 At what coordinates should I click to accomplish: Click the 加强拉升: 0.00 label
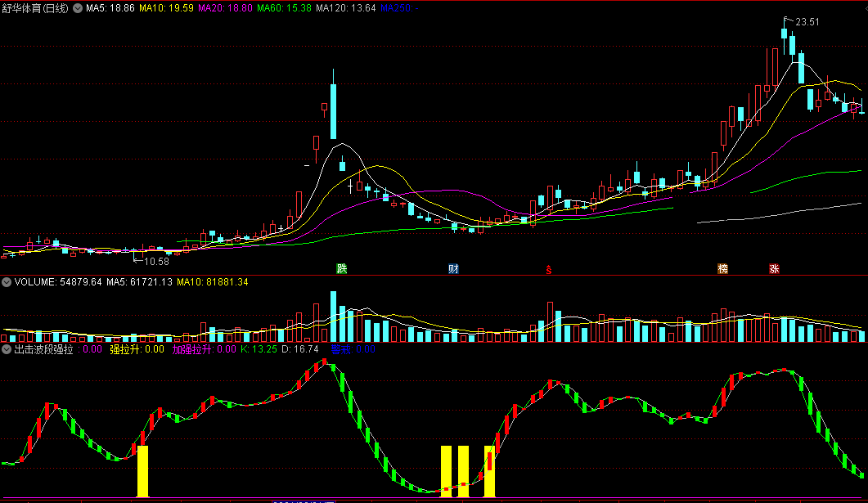click(204, 349)
